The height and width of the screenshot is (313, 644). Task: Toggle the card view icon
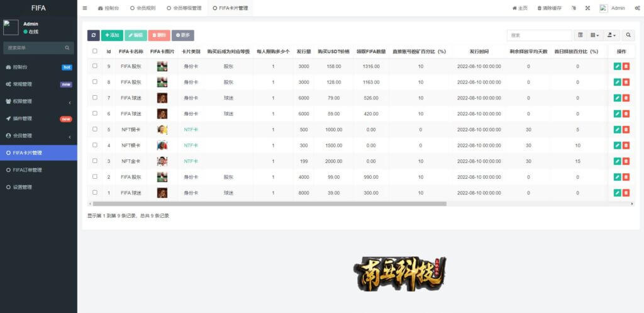pyautogui.click(x=580, y=35)
